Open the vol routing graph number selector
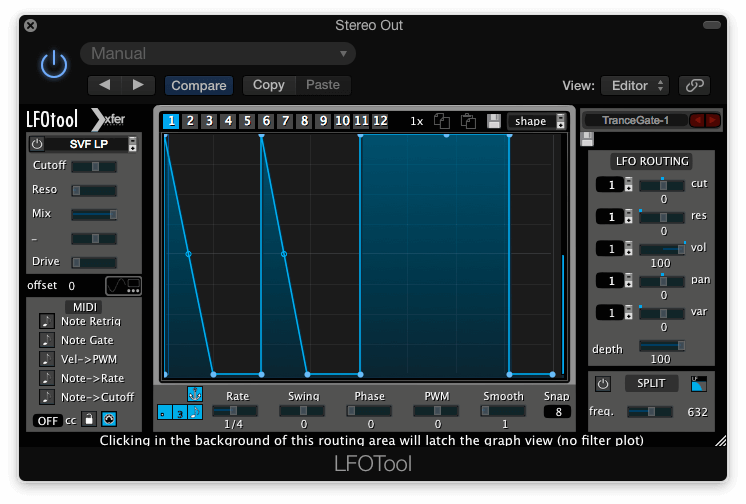The height and width of the screenshot is (504, 746). [x=614, y=249]
